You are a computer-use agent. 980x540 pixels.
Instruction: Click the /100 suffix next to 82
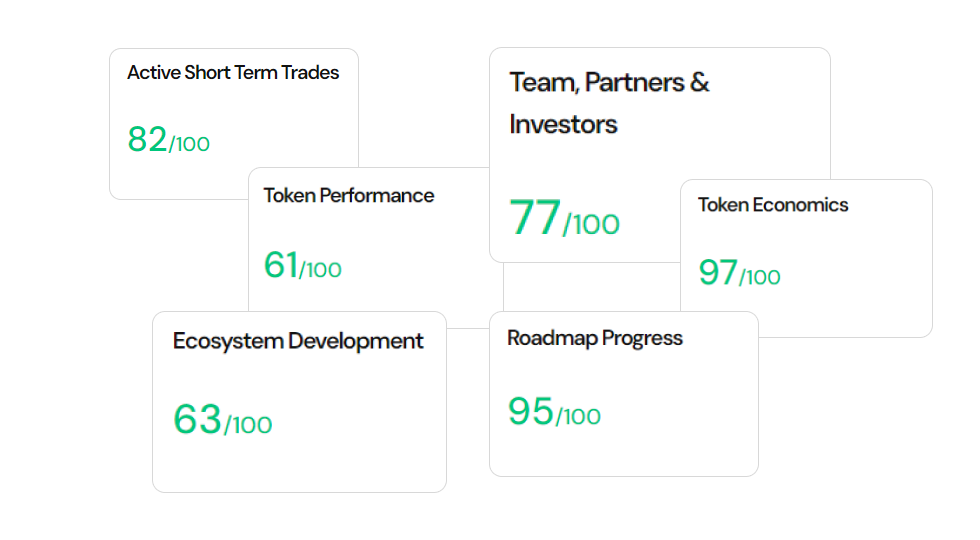[x=189, y=144]
